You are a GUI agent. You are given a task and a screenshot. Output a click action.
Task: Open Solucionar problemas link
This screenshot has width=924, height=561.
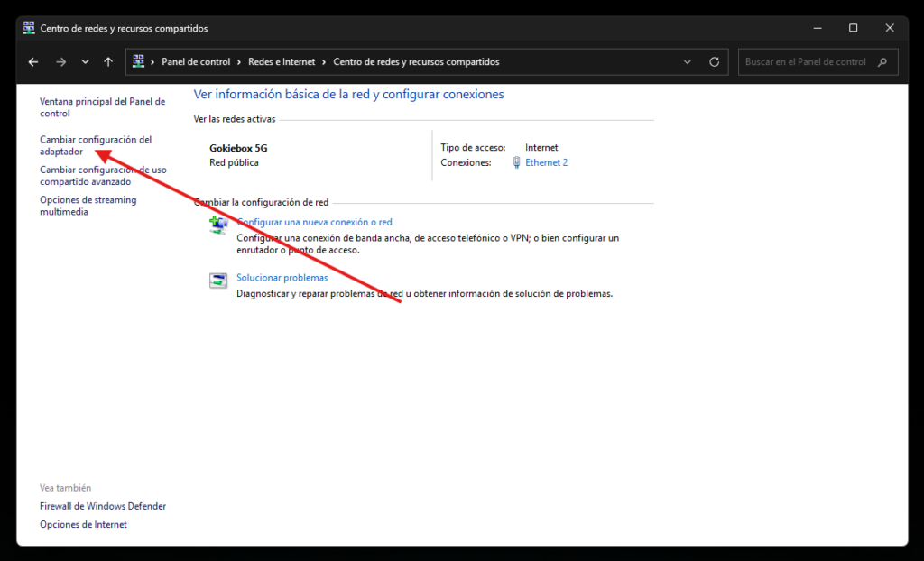282,278
